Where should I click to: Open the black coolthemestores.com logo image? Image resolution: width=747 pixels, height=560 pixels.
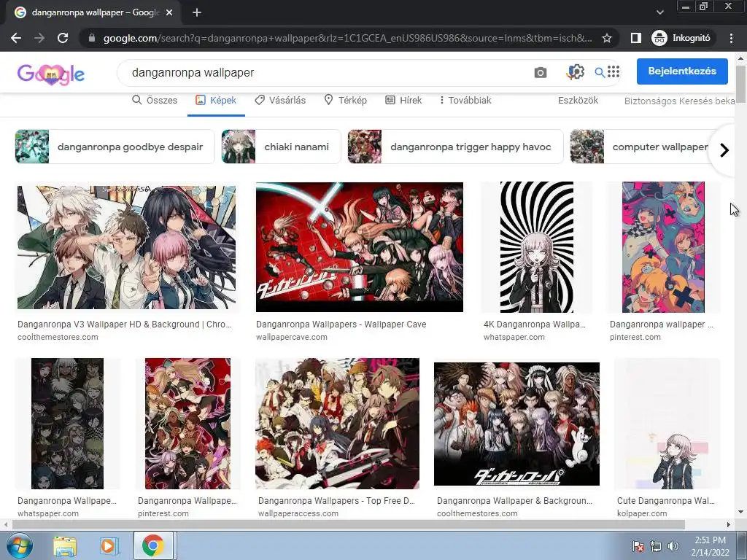coord(516,424)
